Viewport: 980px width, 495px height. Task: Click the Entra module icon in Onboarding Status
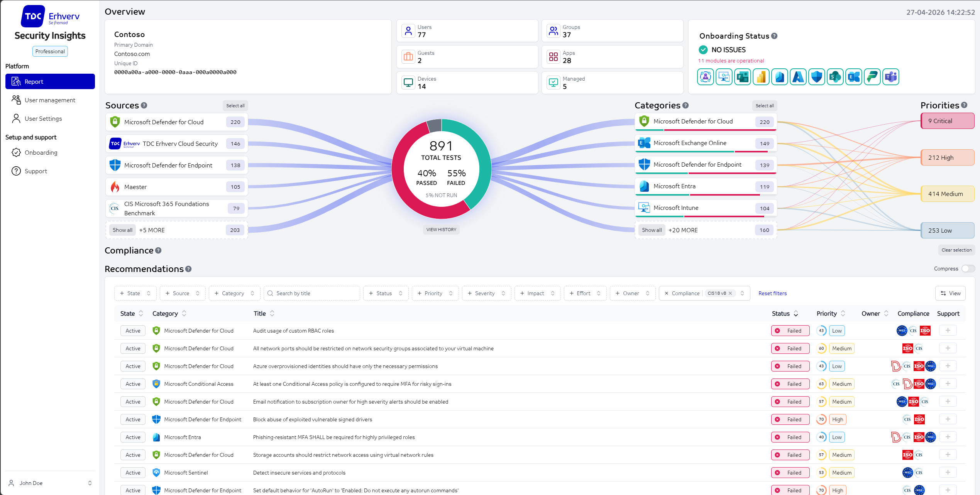(780, 77)
